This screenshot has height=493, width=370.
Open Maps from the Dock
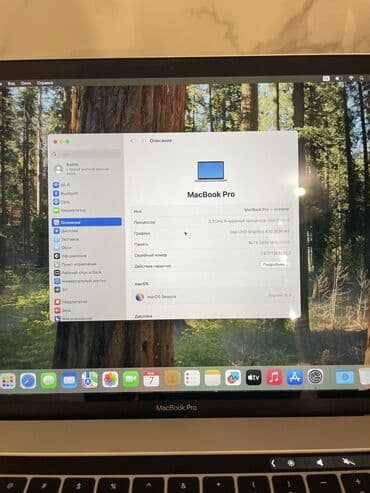tap(90, 380)
